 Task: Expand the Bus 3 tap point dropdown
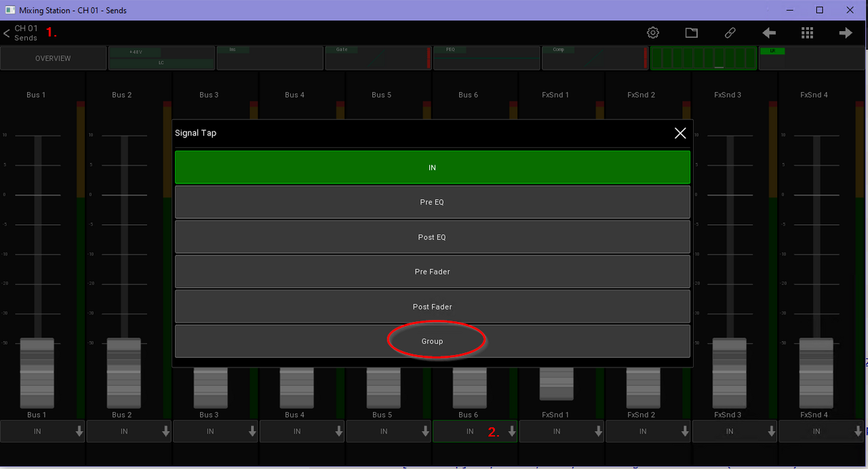pyautogui.click(x=216, y=431)
